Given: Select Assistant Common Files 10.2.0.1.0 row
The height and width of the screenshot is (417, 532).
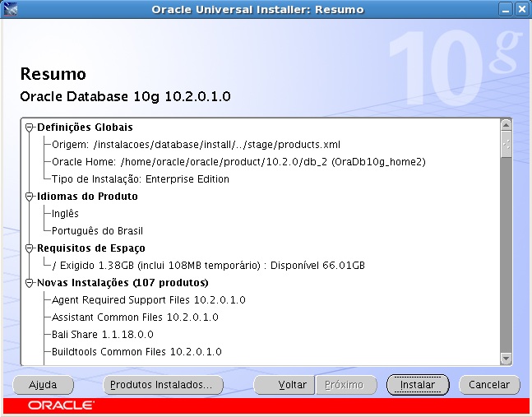Looking at the screenshot, I should (135, 317).
